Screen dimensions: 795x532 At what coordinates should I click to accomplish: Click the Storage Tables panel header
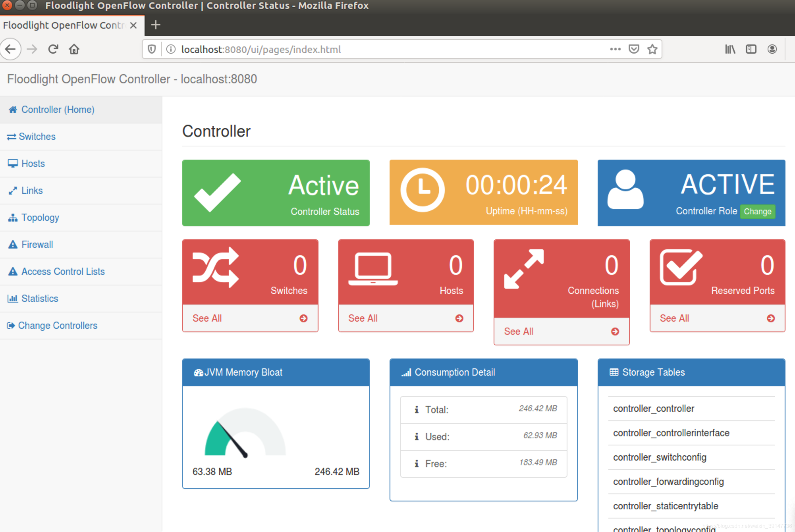[x=692, y=373]
